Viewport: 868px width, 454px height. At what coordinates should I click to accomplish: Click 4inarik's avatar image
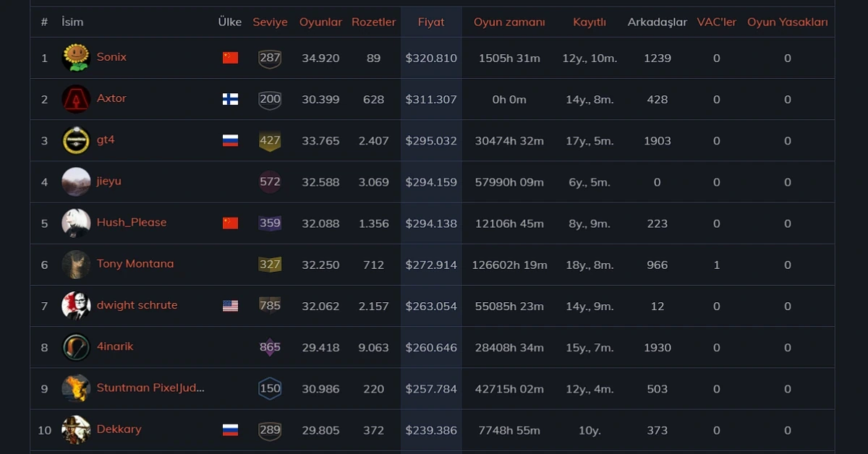point(76,347)
